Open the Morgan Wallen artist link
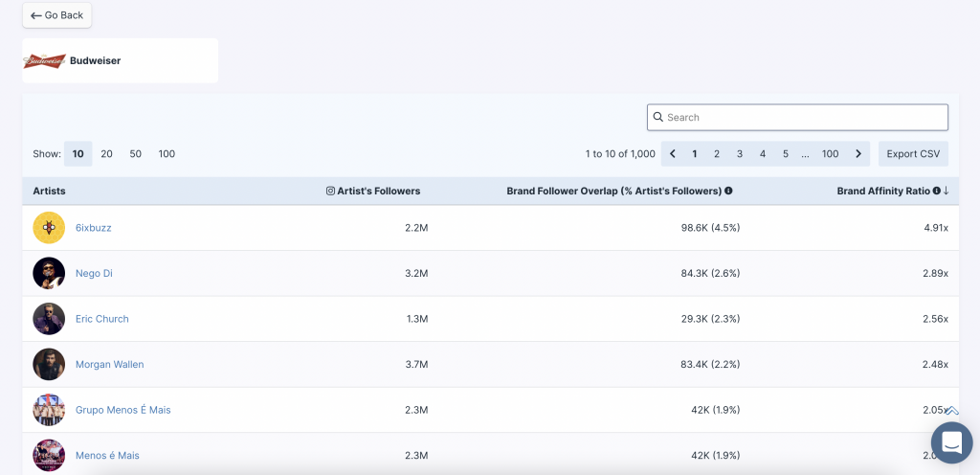Image resolution: width=980 pixels, height=475 pixels. click(109, 364)
